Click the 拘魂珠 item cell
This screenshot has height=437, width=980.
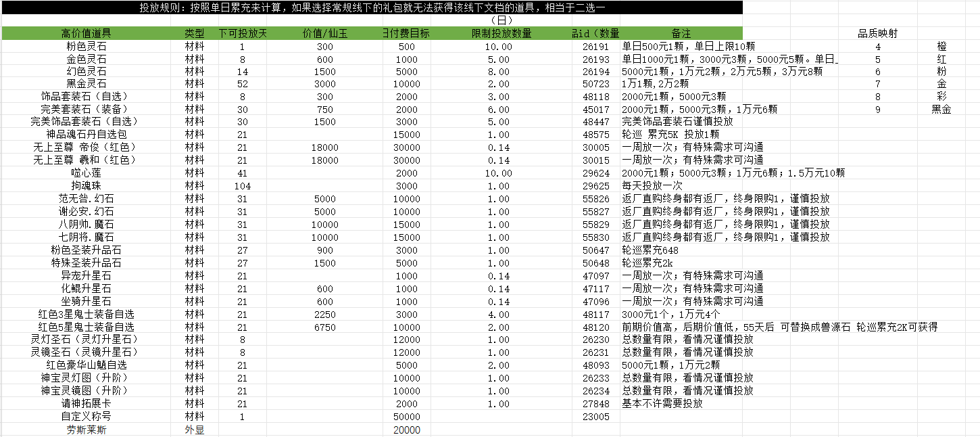(86, 185)
